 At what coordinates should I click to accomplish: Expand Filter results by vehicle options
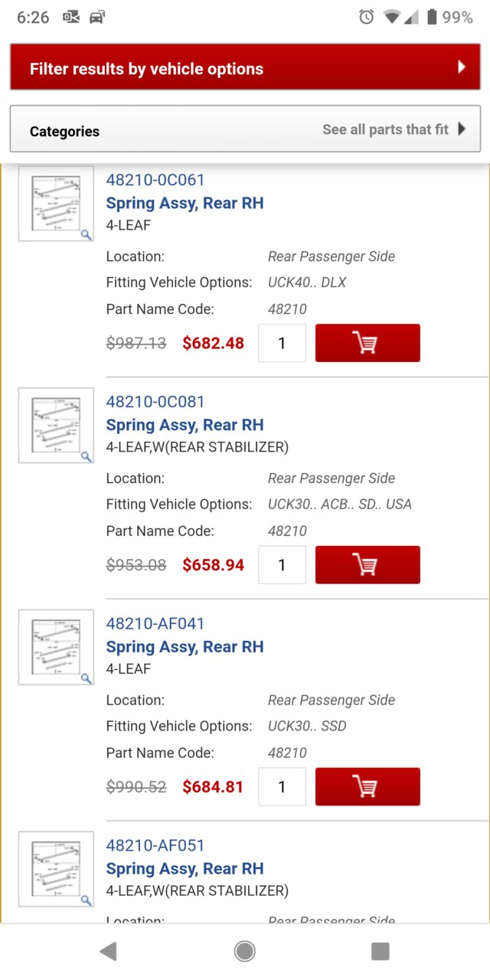click(245, 67)
